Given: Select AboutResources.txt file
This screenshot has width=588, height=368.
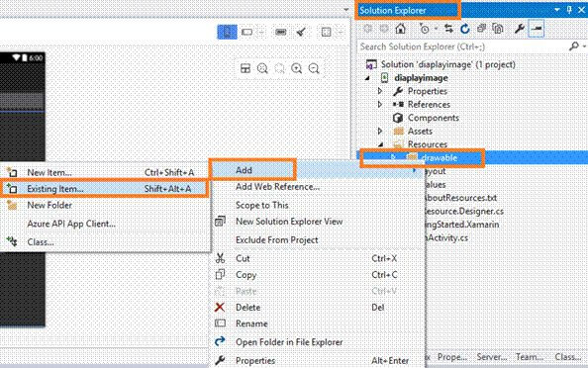Looking at the screenshot, I should click(x=460, y=198).
